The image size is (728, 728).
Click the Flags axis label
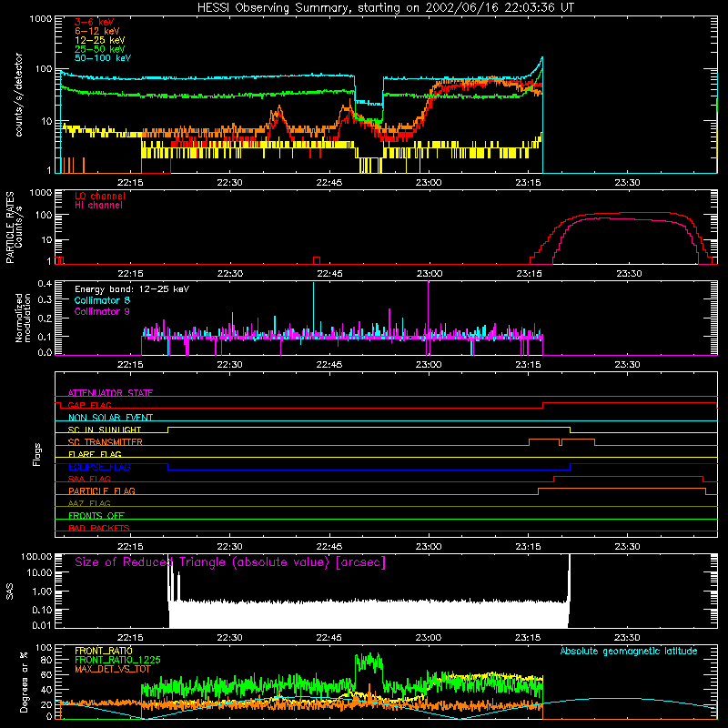[x=36, y=454]
